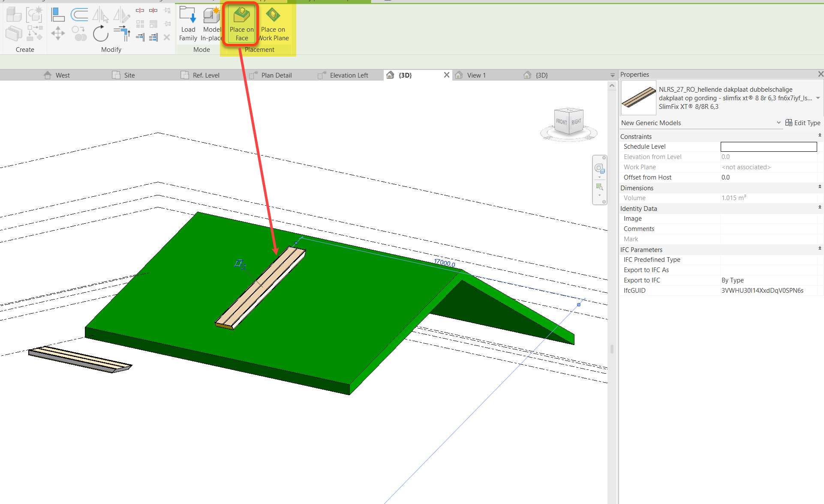This screenshot has height=504, width=824.
Task: Select the Mirror Pick Axis tool
Action: (101, 14)
